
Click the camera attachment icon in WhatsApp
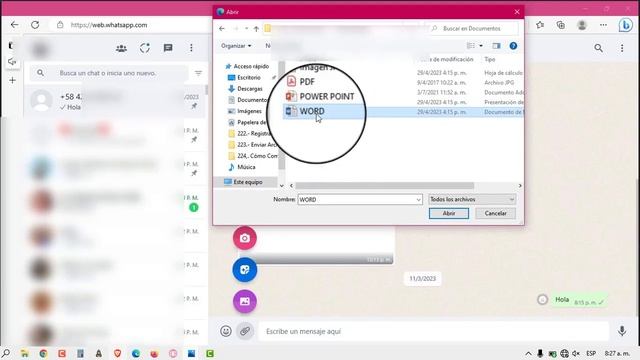tap(244, 238)
